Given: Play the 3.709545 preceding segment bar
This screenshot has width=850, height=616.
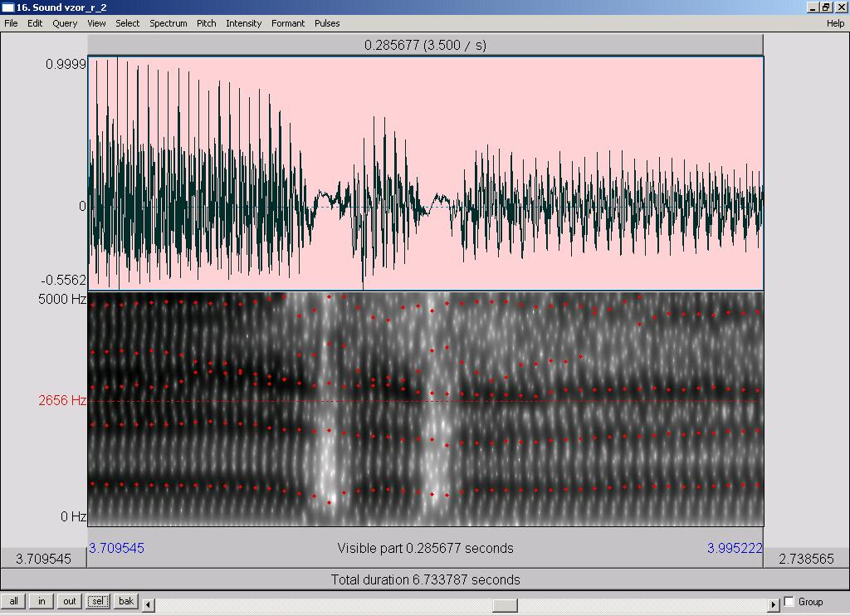Looking at the screenshot, I should 43,559.
